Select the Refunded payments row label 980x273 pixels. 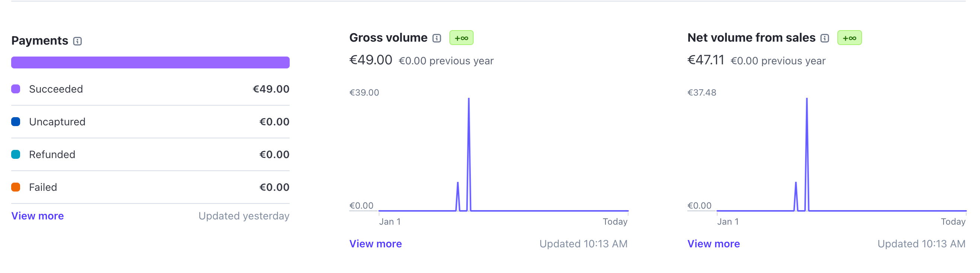point(52,154)
